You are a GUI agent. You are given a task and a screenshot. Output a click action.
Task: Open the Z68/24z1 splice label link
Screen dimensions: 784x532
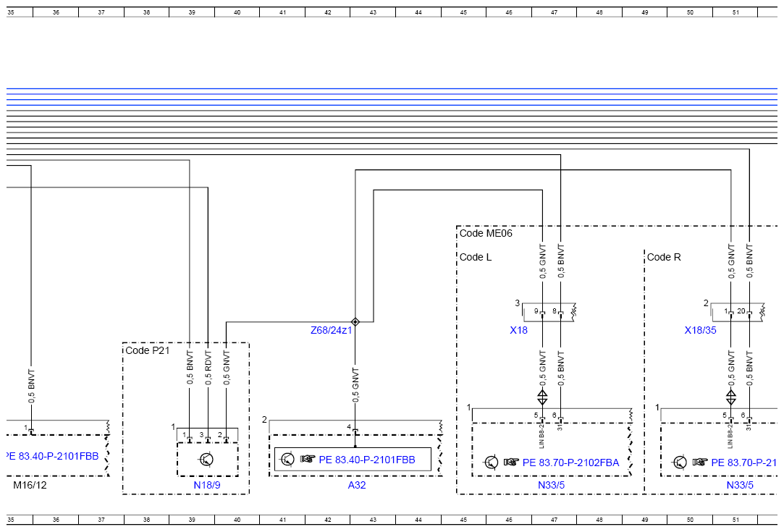tap(331, 331)
